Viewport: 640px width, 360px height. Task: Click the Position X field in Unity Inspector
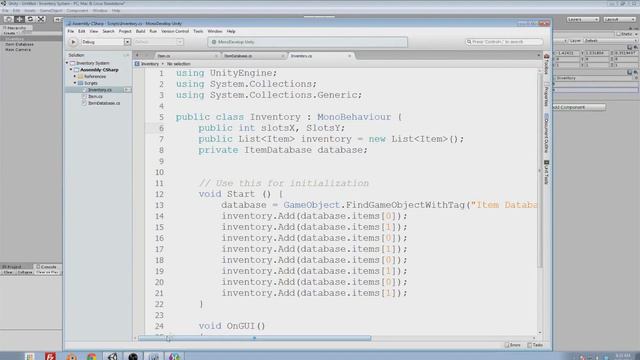(567, 53)
